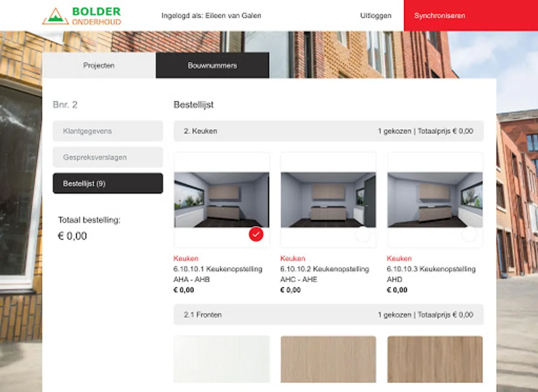Deselect the red checkmark on Keukenopstelling AHA - AHB

click(x=256, y=234)
